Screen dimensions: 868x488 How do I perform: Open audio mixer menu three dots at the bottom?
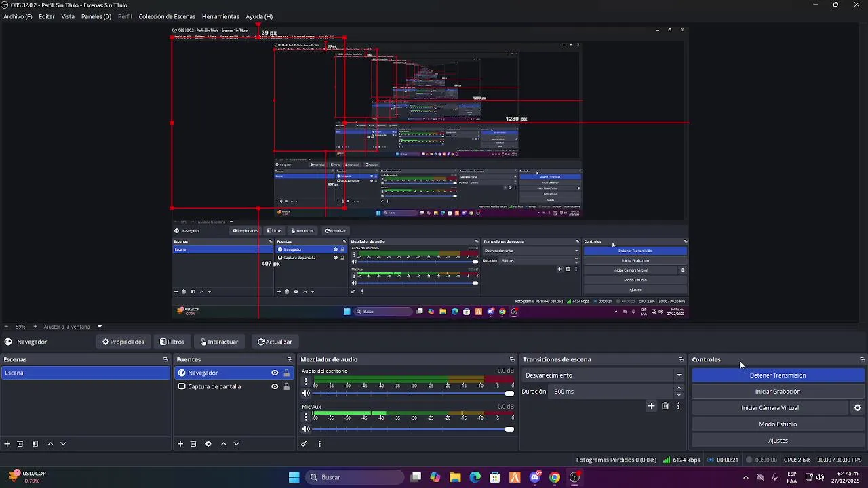click(x=319, y=444)
